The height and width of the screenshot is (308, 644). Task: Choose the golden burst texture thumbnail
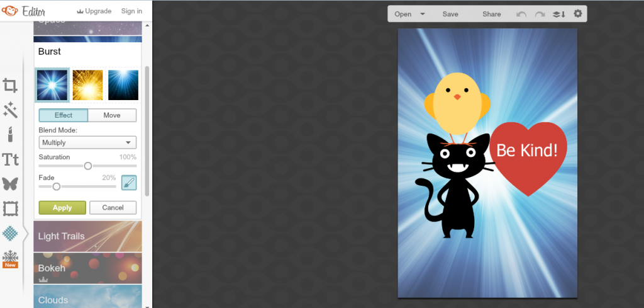(x=87, y=85)
